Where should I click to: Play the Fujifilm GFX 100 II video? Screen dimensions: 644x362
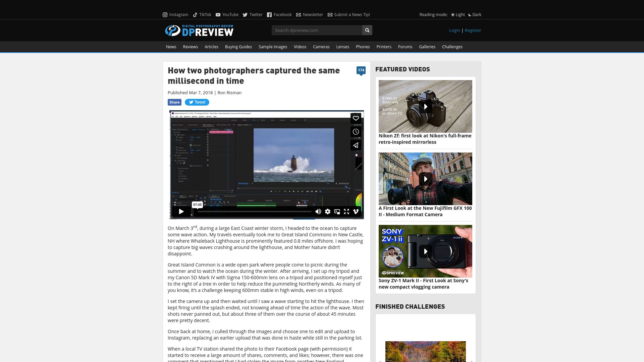[425, 179]
